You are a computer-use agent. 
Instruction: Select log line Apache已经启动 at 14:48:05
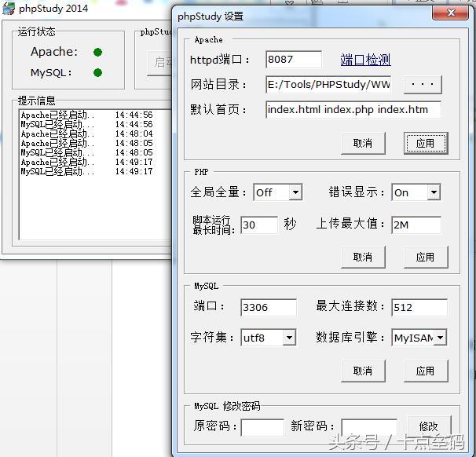[x=87, y=143]
